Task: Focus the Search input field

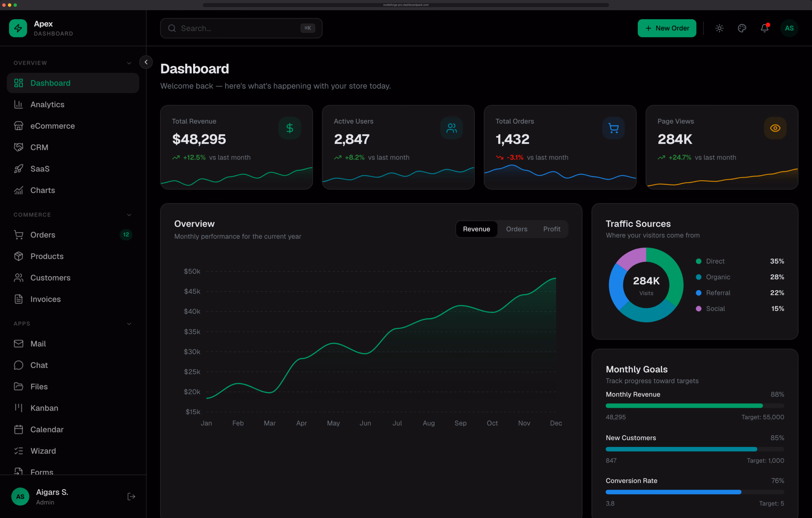Action: pos(241,28)
